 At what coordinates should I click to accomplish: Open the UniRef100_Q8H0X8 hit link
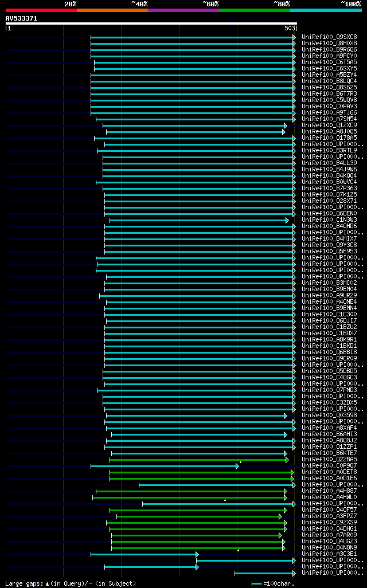(330, 44)
